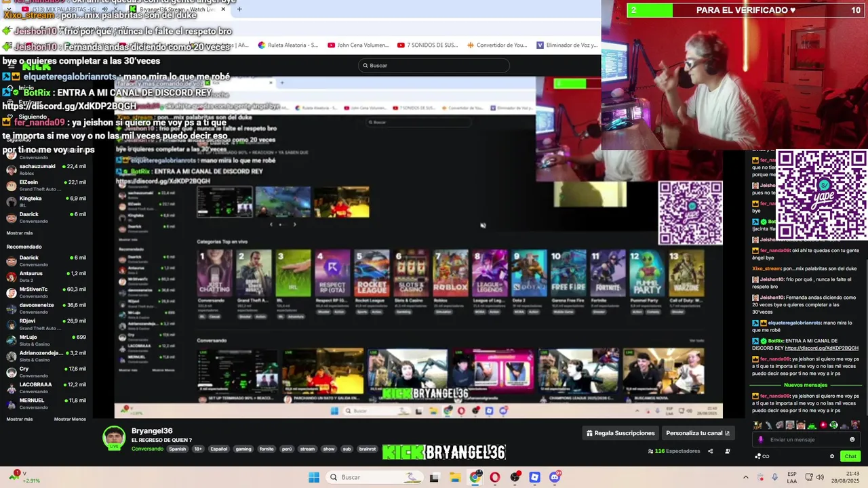Expand Mostrar más under Recomendado list
The height and width of the screenshot is (488, 868).
click(20, 420)
